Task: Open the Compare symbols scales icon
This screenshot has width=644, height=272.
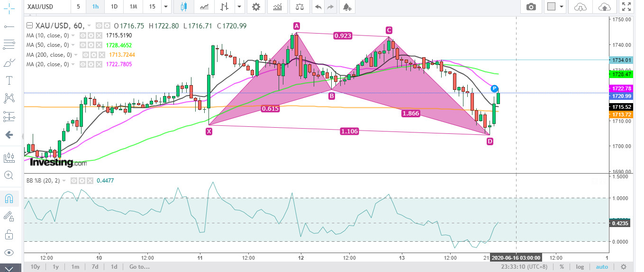Action: 300,7
